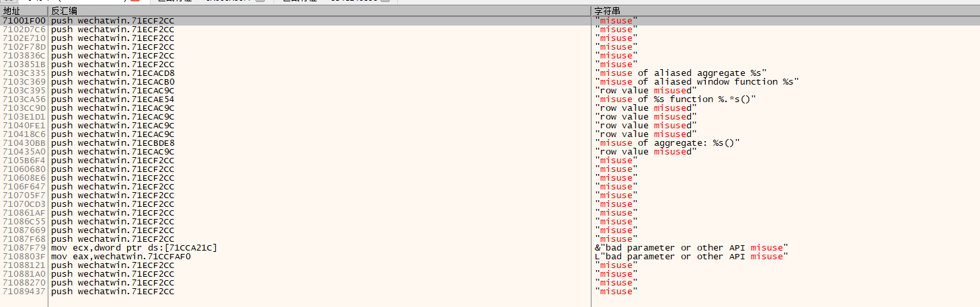Click the "misuse of aliased window function %s" string

[696, 82]
